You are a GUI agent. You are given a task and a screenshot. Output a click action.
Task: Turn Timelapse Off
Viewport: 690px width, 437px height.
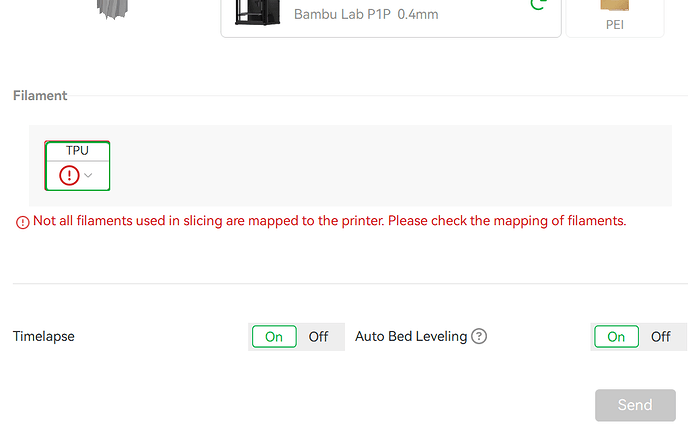click(318, 337)
